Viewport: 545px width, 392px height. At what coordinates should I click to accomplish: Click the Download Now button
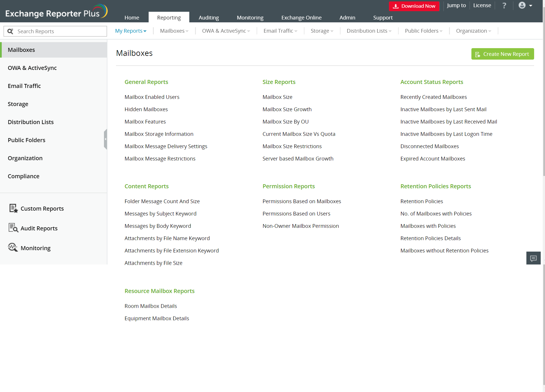click(414, 6)
